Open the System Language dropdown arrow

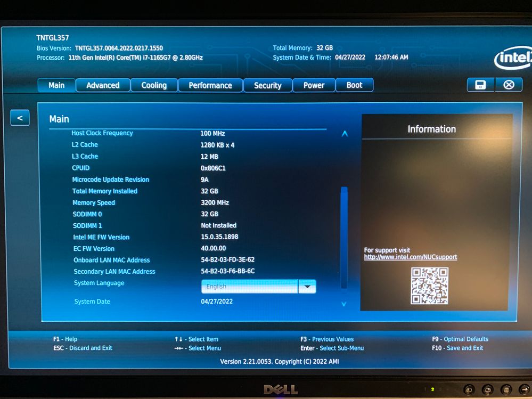click(307, 287)
